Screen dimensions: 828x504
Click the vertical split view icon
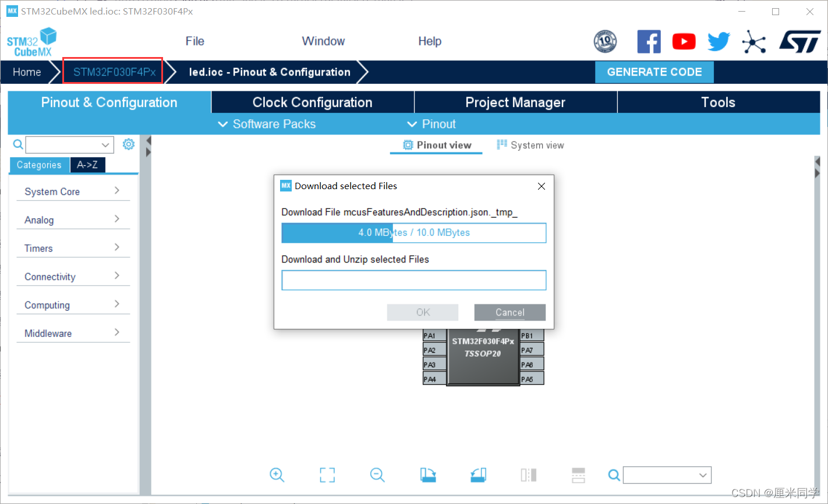pos(528,475)
